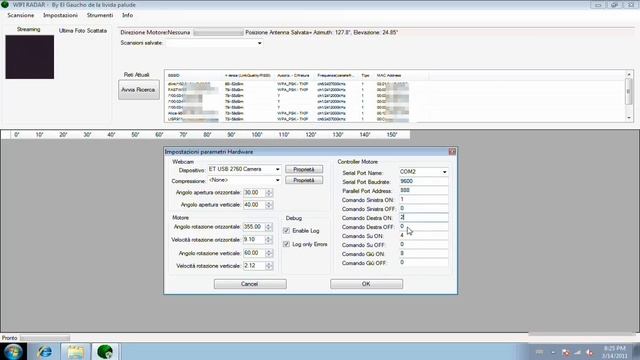
Task: Click the Comando Giù OFF field
Action: tap(423, 263)
